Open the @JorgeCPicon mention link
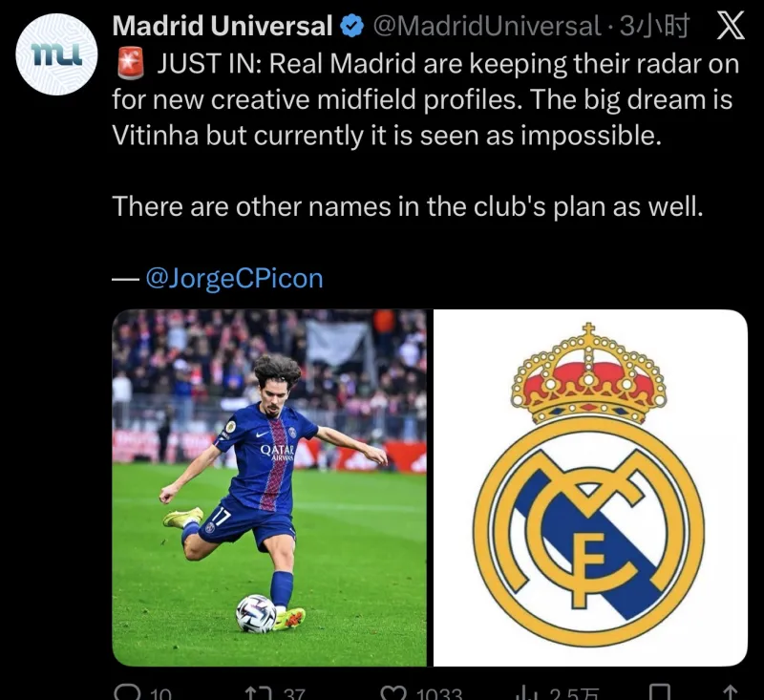The height and width of the screenshot is (700, 764). pos(234,279)
